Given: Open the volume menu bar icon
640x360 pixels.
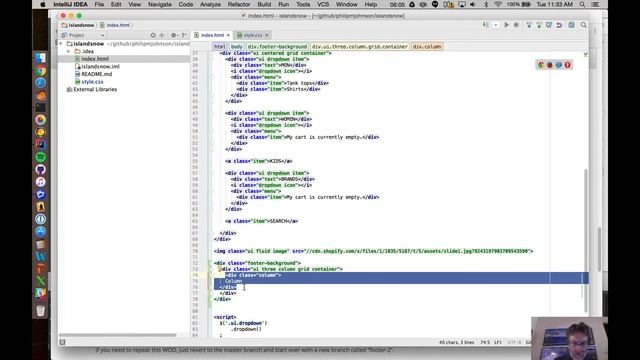Looking at the screenshot, I should click(x=473, y=4).
